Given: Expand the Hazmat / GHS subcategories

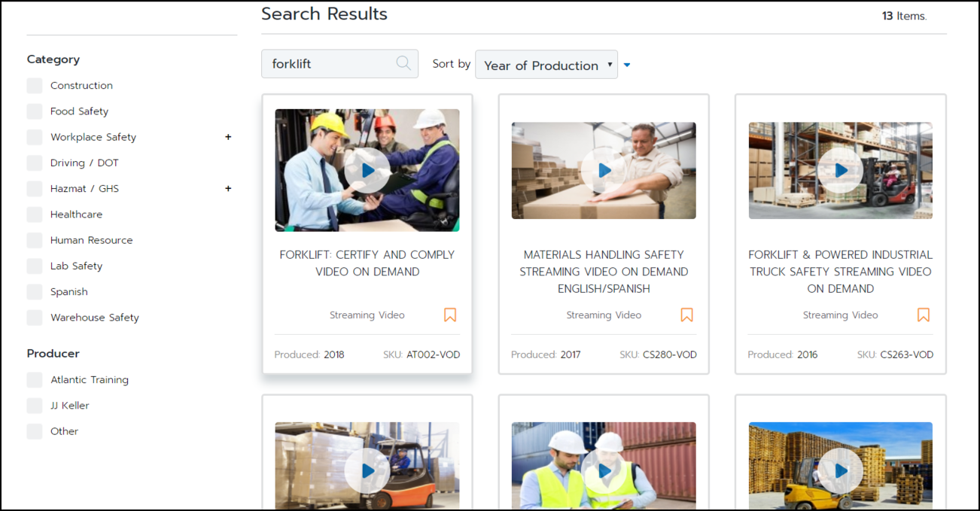Looking at the screenshot, I should point(228,188).
